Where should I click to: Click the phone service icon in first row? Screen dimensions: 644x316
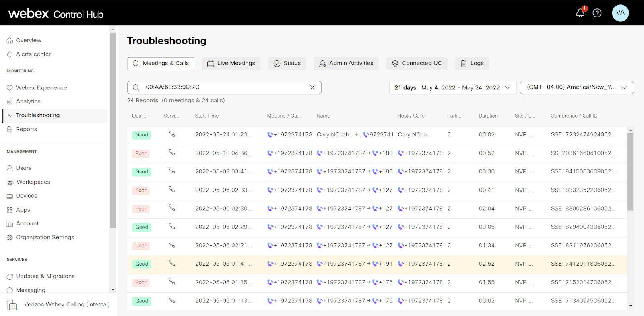(172, 134)
